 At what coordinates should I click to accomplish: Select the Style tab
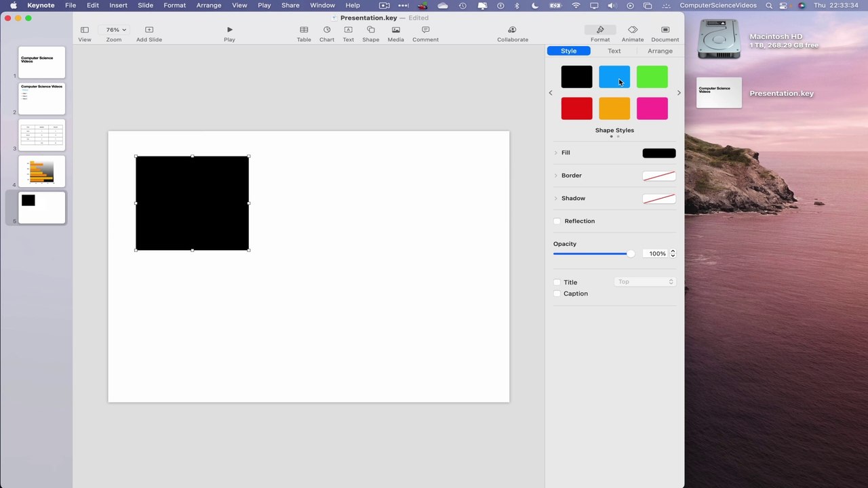[x=568, y=51]
